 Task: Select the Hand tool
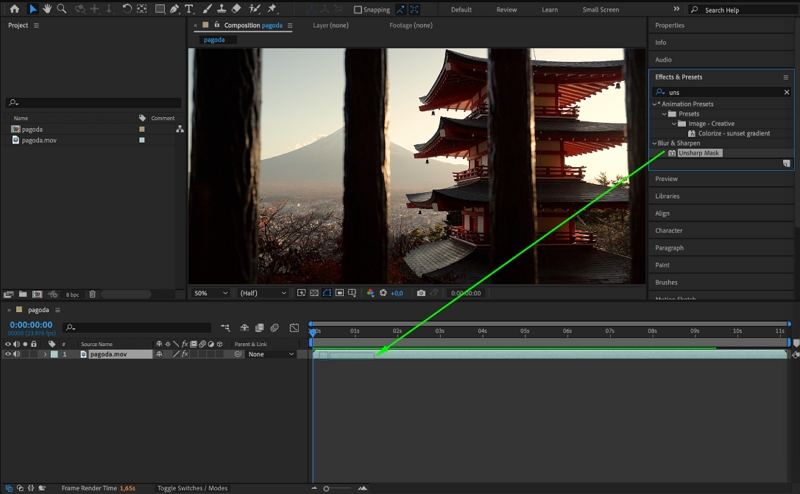click(x=47, y=9)
